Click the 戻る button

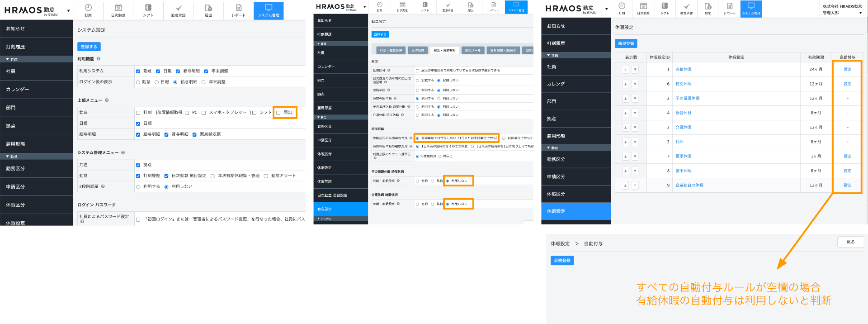pyautogui.click(x=850, y=242)
